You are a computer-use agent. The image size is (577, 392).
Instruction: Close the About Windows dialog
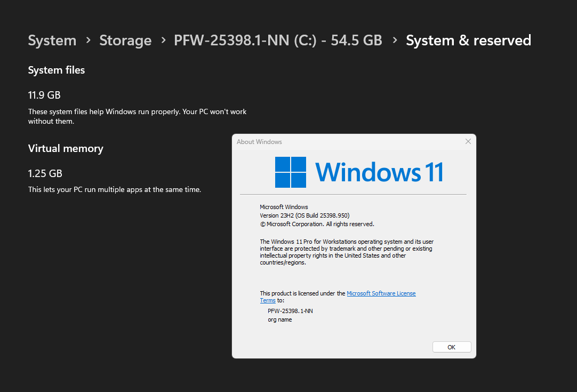(468, 142)
